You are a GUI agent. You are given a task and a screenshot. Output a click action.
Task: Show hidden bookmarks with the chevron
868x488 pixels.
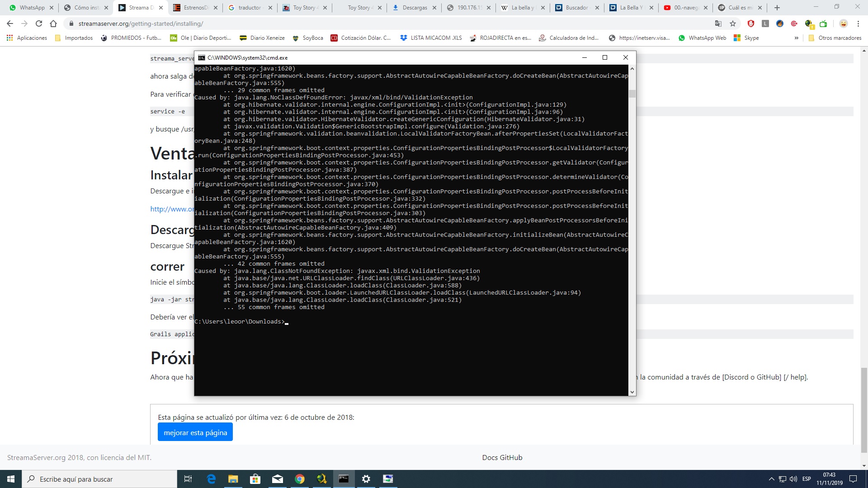796,38
